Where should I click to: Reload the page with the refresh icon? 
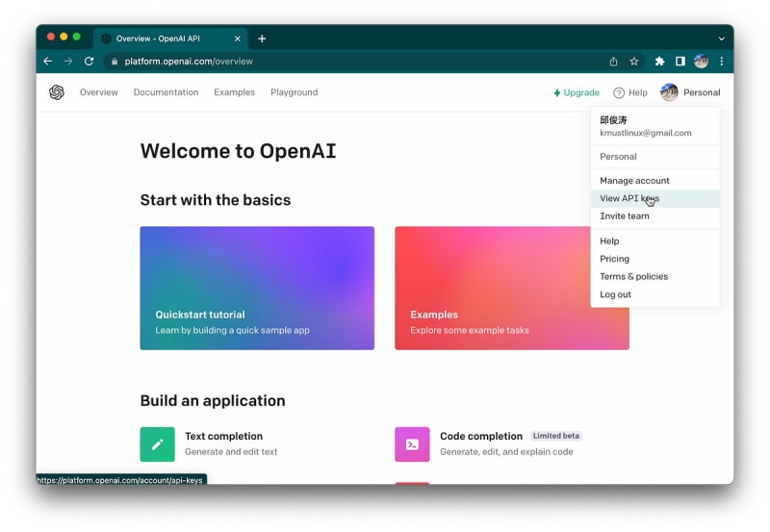89,61
